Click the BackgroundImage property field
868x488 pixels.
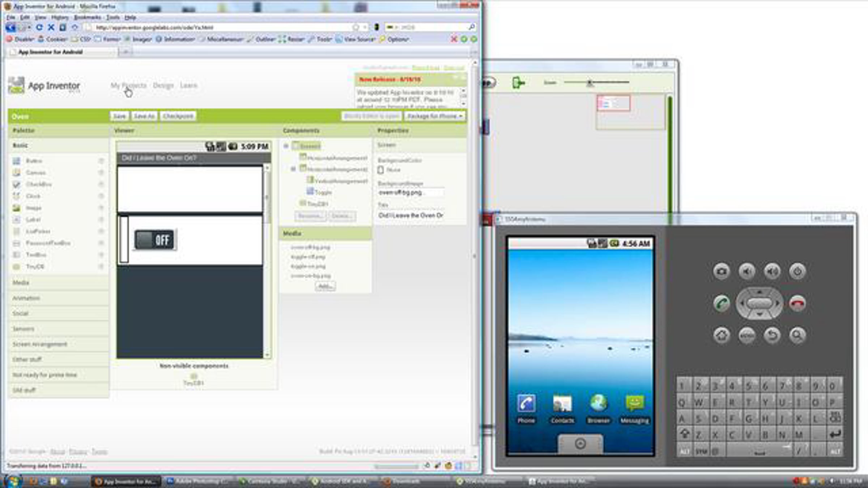[x=411, y=193]
